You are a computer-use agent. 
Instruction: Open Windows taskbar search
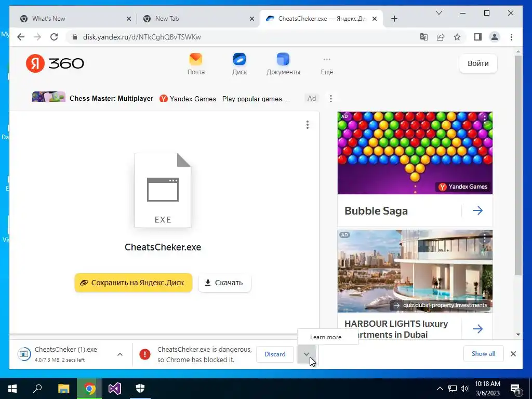coord(37,389)
